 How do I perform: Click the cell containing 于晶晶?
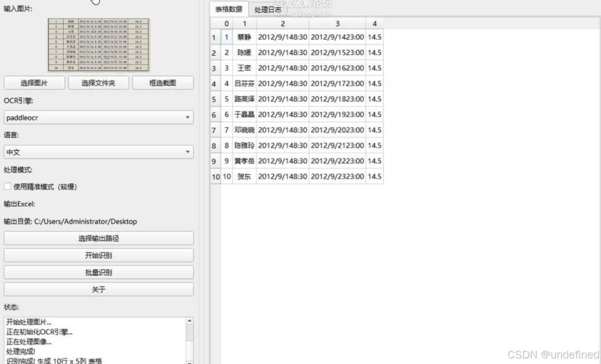pos(244,115)
